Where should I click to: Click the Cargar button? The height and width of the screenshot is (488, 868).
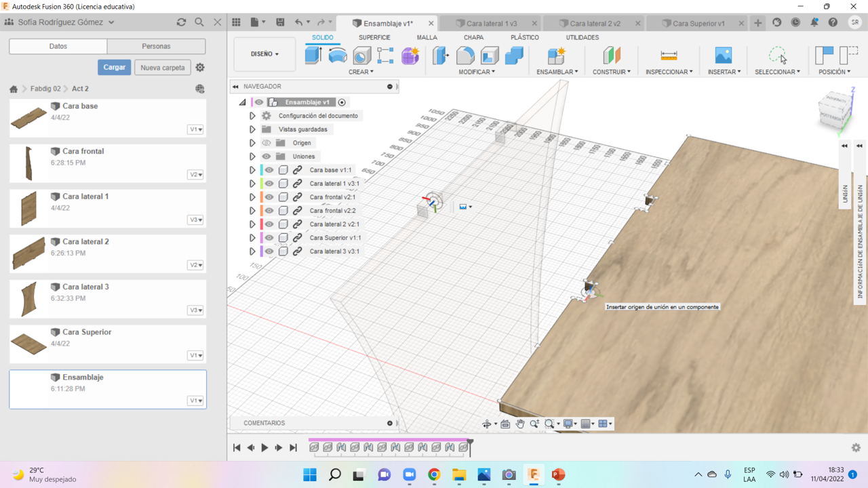coord(114,68)
